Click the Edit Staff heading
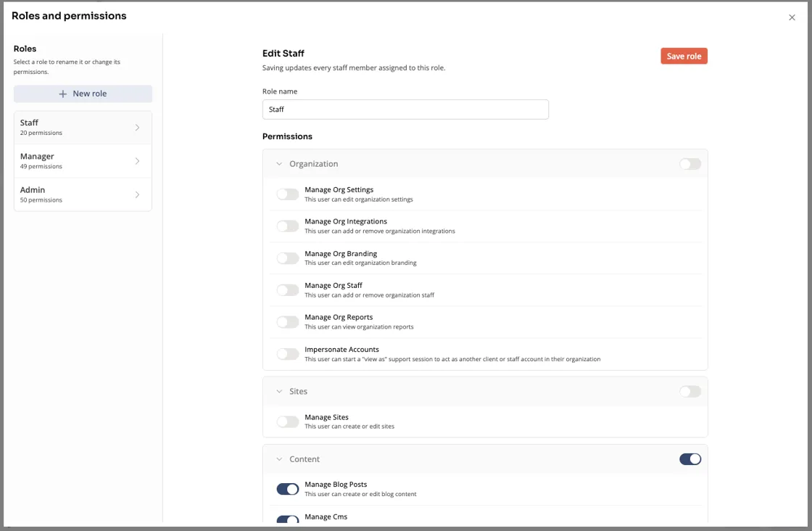Viewport: 812px width, 531px height. click(x=283, y=54)
